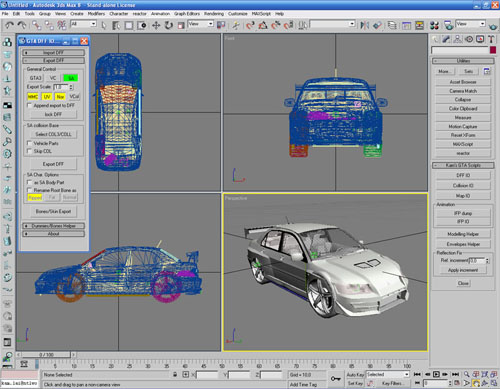This screenshot has width=500, height=389.
Task: Toggle the green SA game button
Action: (71, 78)
